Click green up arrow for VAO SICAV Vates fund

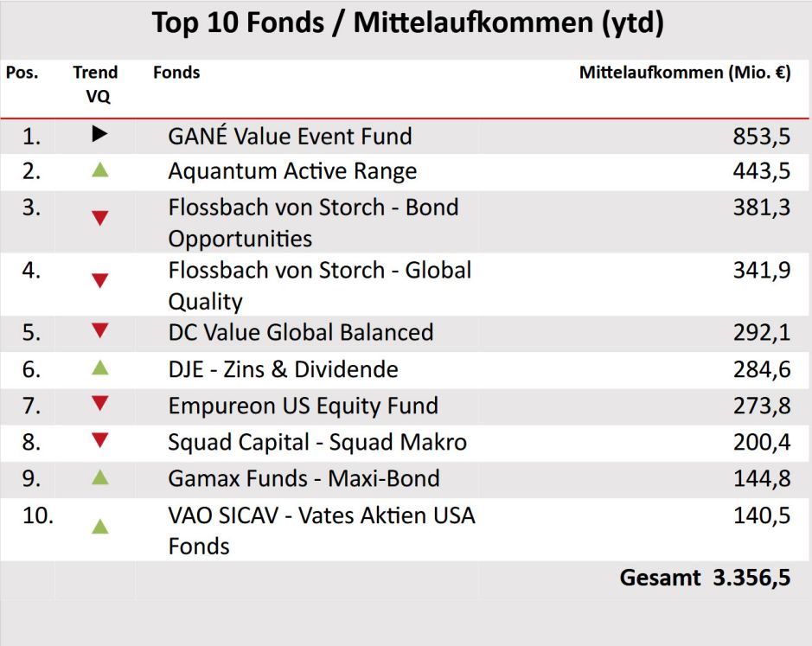(100, 526)
